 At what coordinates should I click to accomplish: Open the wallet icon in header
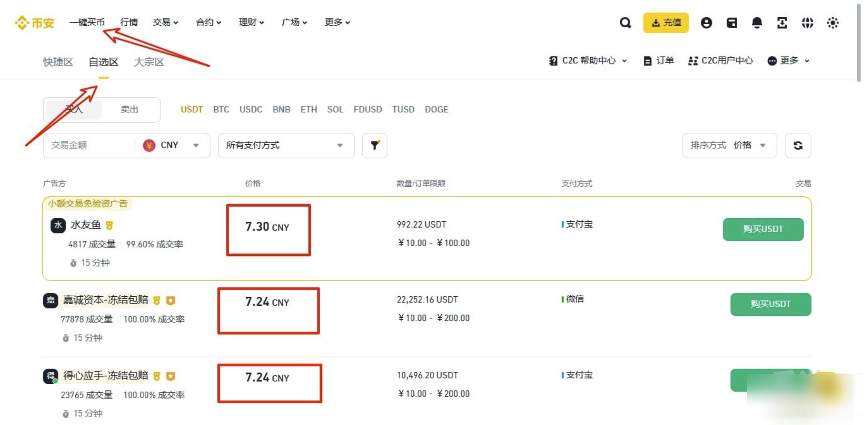click(x=731, y=23)
